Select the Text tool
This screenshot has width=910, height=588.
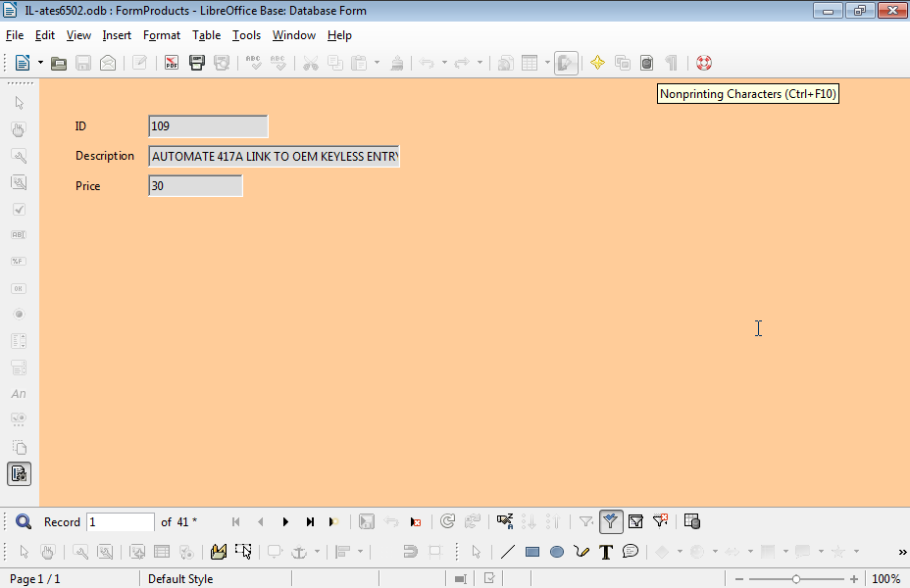[606, 552]
